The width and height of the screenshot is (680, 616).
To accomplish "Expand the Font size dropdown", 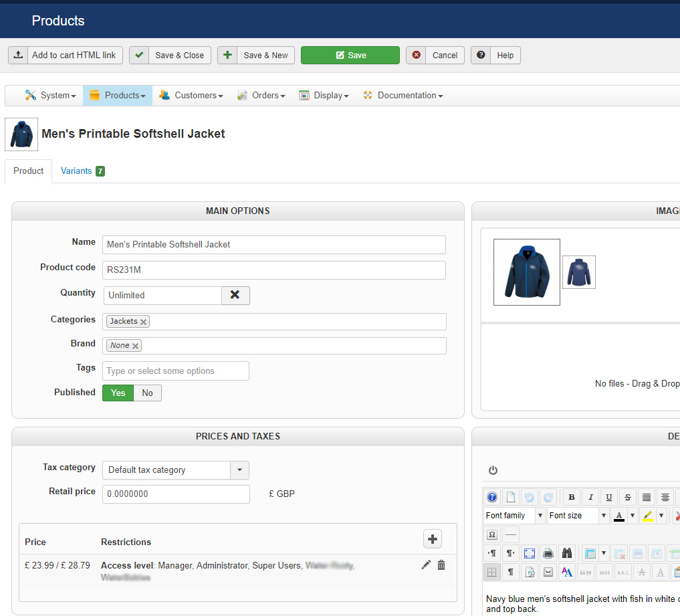I will click(x=603, y=516).
